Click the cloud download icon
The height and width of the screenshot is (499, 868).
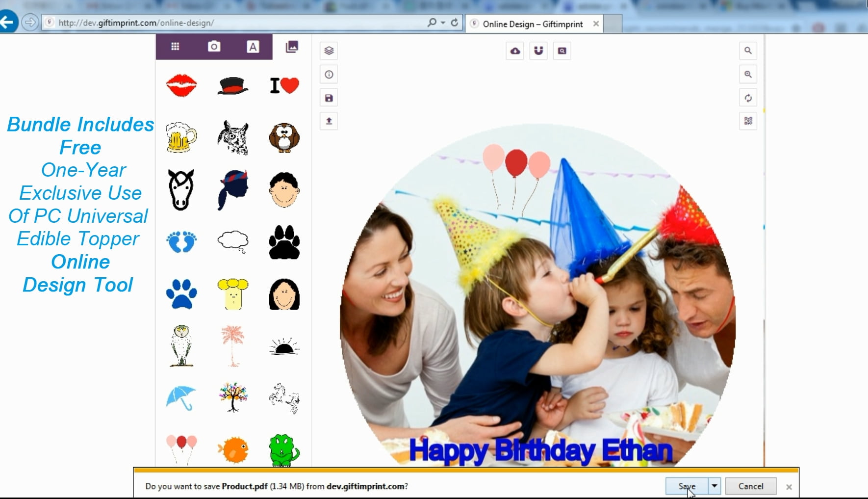515,51
